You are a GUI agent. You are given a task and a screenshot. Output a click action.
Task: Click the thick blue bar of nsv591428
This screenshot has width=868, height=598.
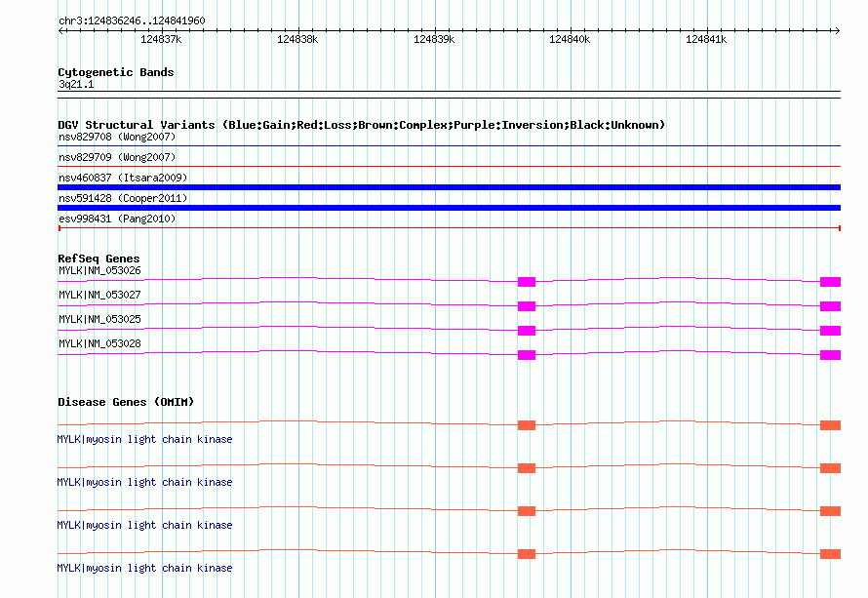[x=449, y=208]
